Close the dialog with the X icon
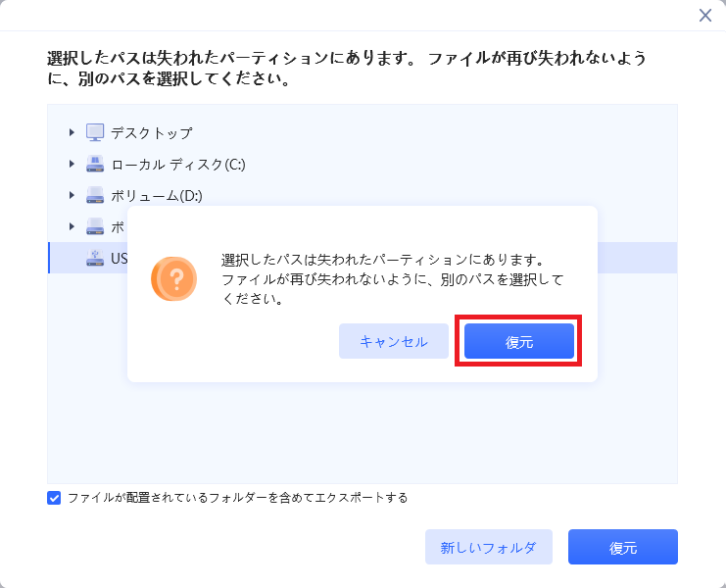Viewport: 726px width, 588px height. (705, 16)
